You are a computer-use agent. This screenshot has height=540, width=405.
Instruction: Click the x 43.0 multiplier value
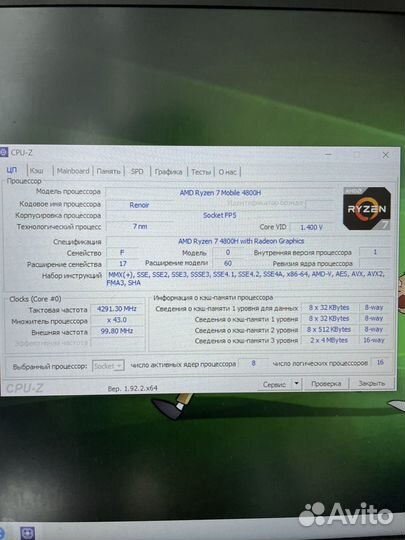117,320
